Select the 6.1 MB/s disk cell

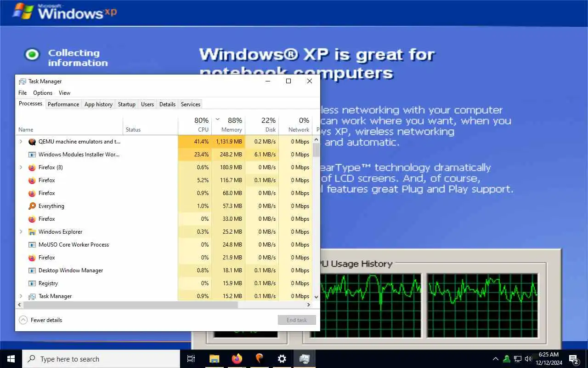pyautogui.click(x=262, y=155)
